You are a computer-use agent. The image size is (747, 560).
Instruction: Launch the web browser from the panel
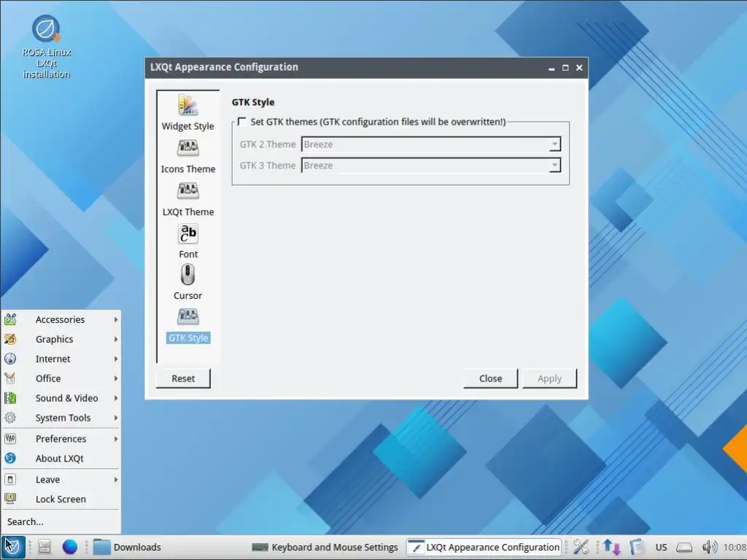[69, 547]
